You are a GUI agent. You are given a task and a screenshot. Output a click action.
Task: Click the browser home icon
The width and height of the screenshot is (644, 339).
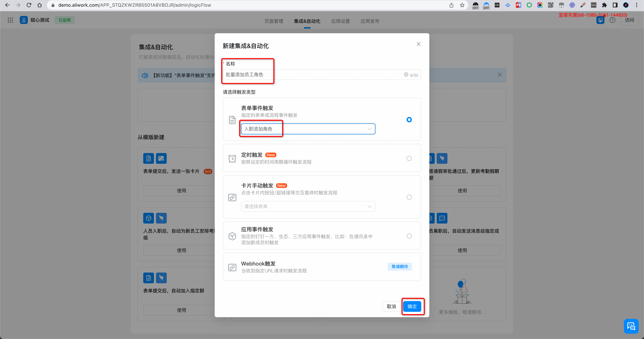click(40, 5)
